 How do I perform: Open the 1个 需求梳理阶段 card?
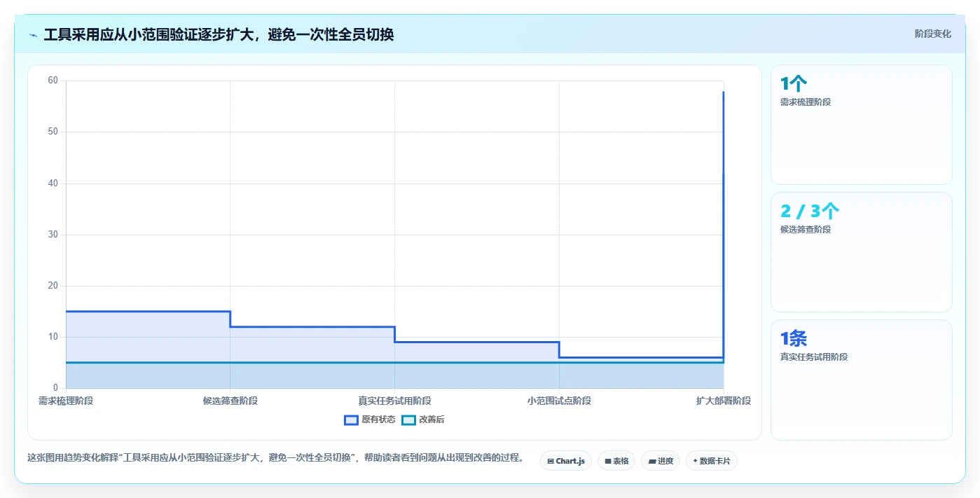[862, 125]
